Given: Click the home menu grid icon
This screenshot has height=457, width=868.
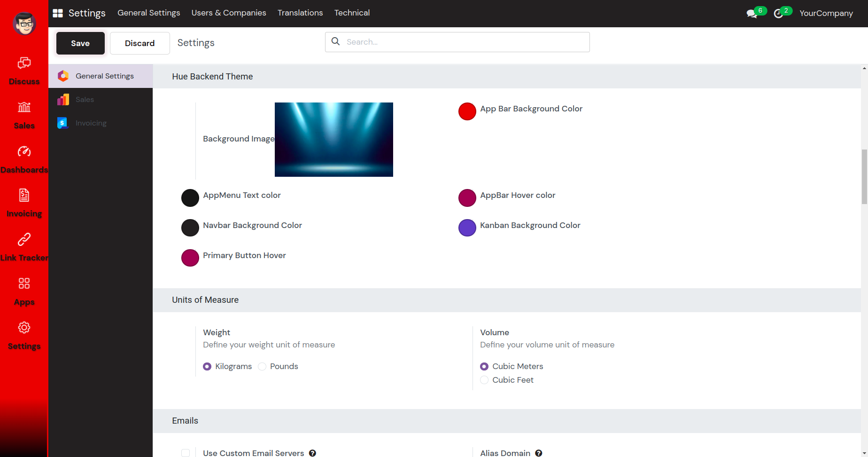Looking at the screenshot, I should (x=58, y=13).
